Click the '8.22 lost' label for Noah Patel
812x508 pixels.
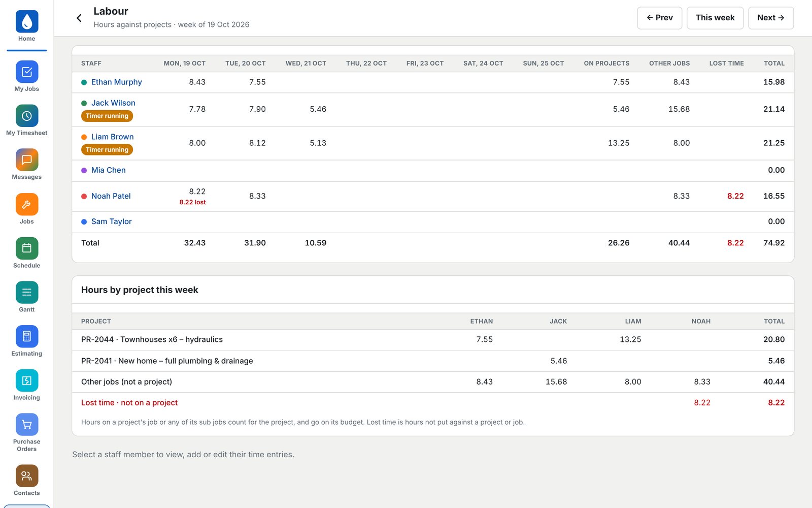(x=192, y=202)
